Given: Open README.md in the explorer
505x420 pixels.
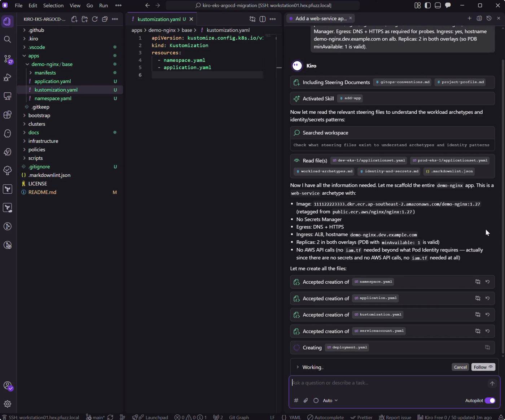Looking at the screenshot, I should point(70,192).
